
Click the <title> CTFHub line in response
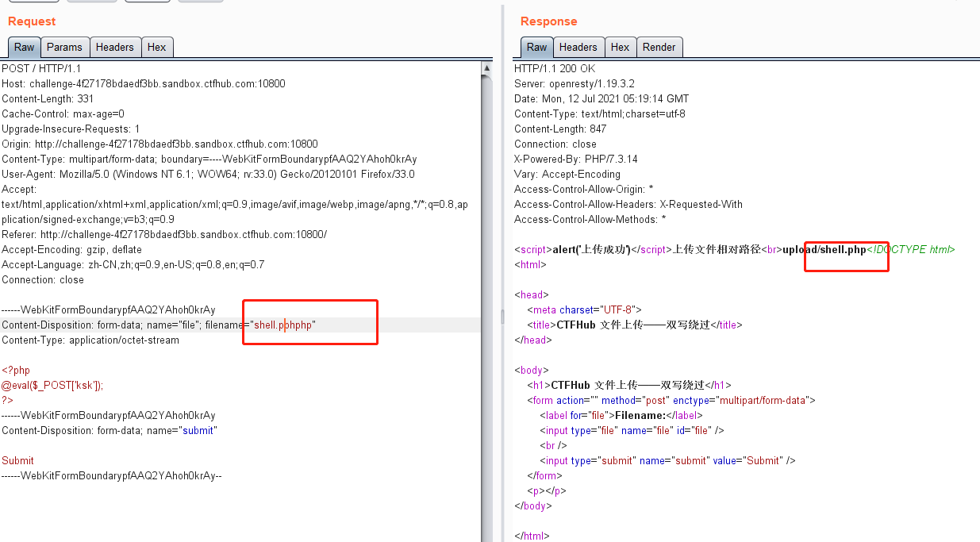tap(633, 325)
